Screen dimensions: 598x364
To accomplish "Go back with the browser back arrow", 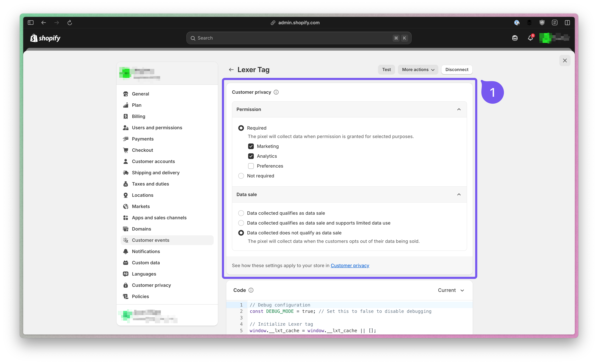I will pyautogui.click(x=44, y=23).
